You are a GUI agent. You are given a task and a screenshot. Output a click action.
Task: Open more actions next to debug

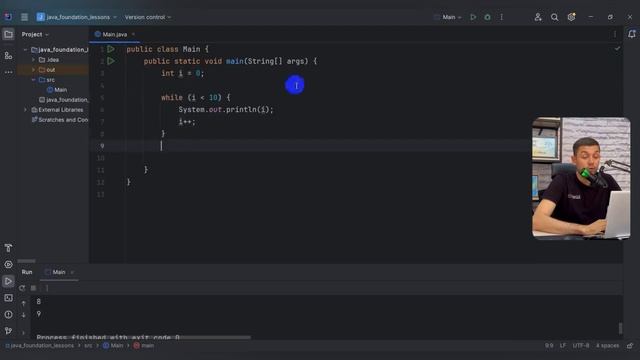(502, 17)
